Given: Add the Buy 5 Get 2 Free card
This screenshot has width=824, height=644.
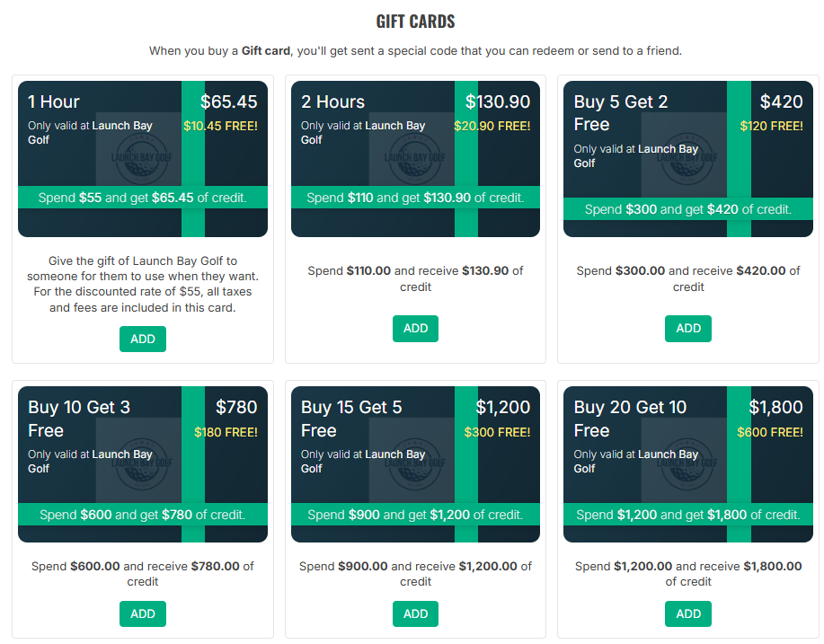Looking at the screenshot, I should pyautogui.click(x=688, y=329).
